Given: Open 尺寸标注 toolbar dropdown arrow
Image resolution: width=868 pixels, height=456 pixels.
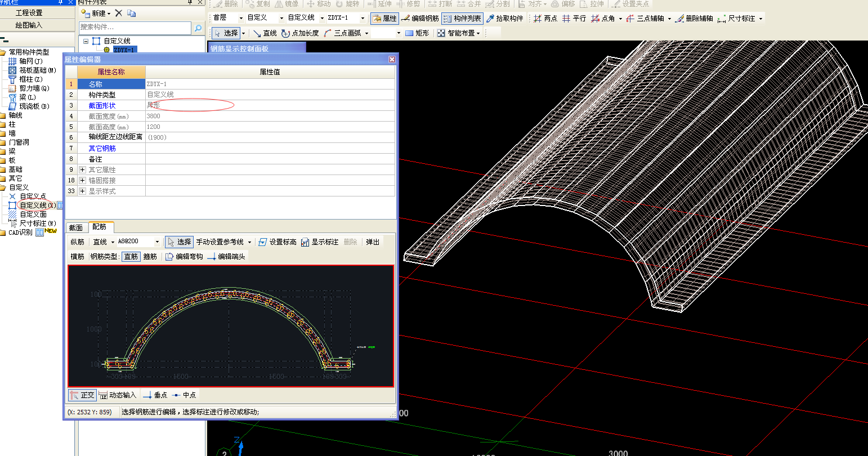Looking at the screenshot, I should click(760, 19).
